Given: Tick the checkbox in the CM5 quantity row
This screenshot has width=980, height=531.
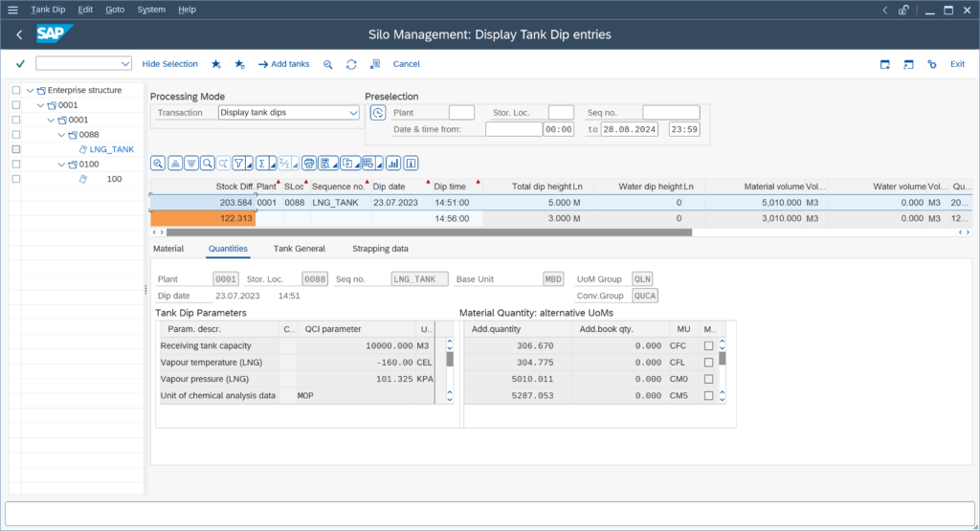Looking at the screenshot, I should 708,395.
